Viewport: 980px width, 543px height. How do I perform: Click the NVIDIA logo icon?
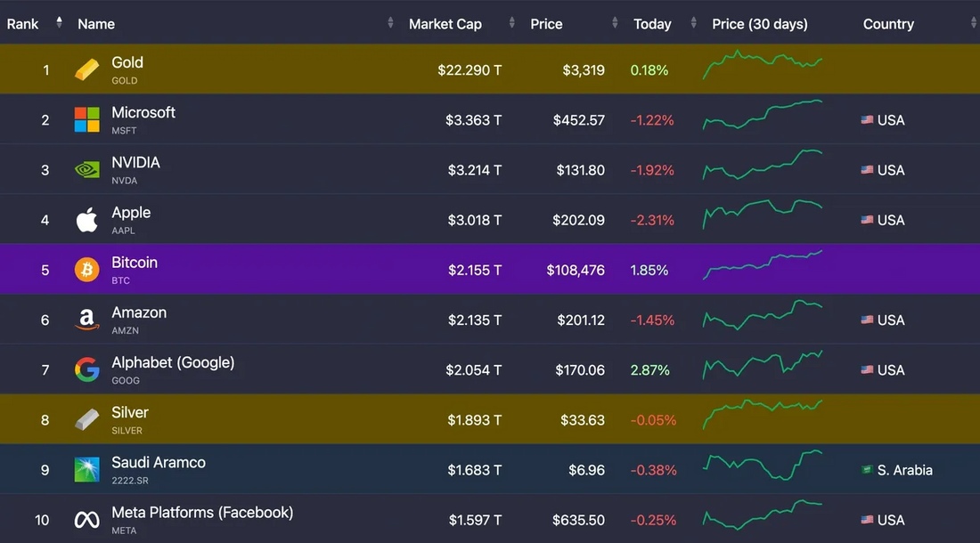87,170
